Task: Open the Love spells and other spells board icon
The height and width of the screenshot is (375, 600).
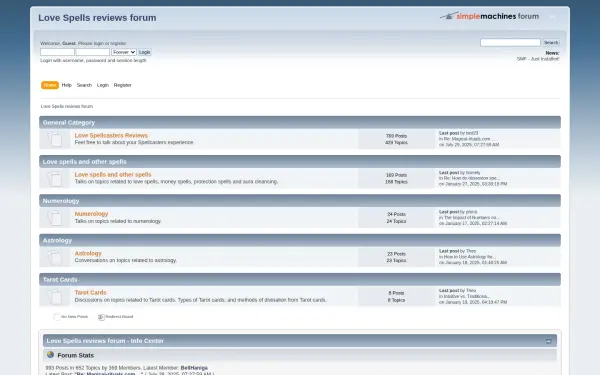Action: coord(55,179)
